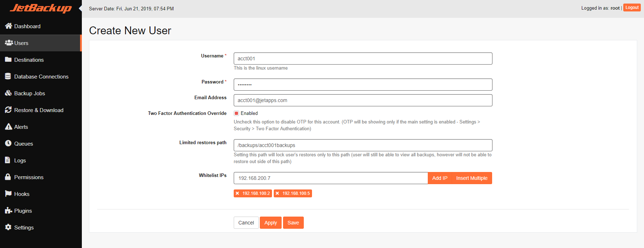Open Settings menu entry
Image resolution: width=644 pixels, height=248 pixels.
click(x=41, y=227)
